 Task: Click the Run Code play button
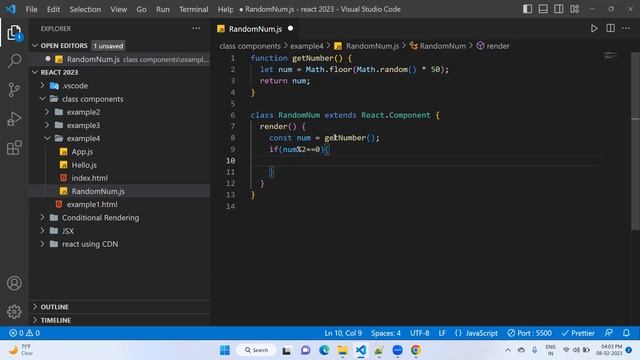tap(594, 28)
